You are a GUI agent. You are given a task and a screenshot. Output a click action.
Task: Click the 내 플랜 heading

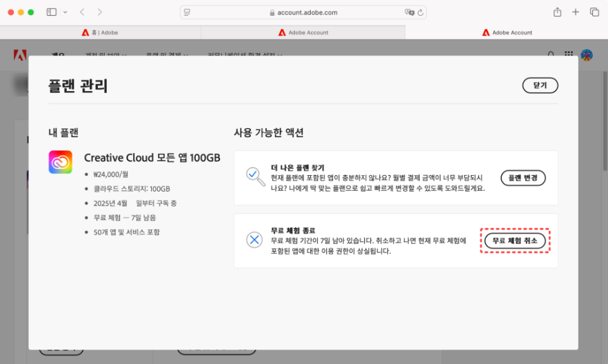click(63, 132)
